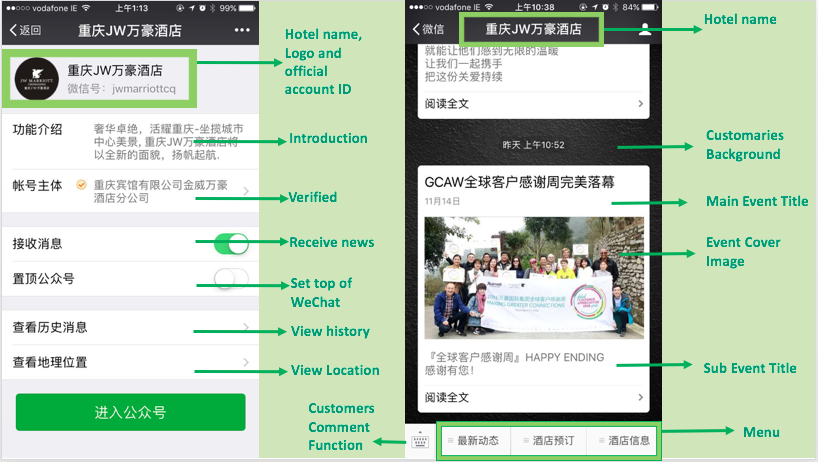Expand the 帐号主体 account entity row
818x462 pixels.
tap(246, 190)
